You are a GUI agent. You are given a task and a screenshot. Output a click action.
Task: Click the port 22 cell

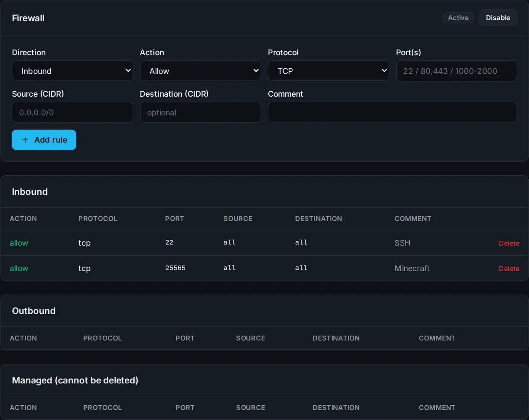[x=169, y=242]
